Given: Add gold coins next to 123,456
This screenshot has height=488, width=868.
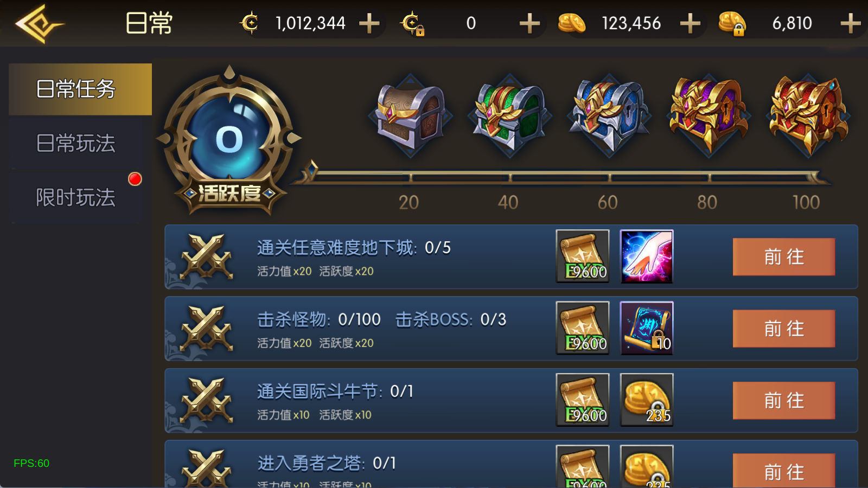Looking at the screenshot, I should (690, 23).
